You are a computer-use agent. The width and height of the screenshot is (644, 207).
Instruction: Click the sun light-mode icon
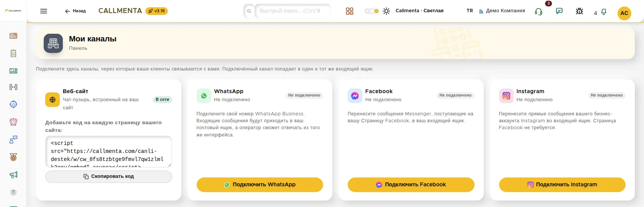point(386,11)
